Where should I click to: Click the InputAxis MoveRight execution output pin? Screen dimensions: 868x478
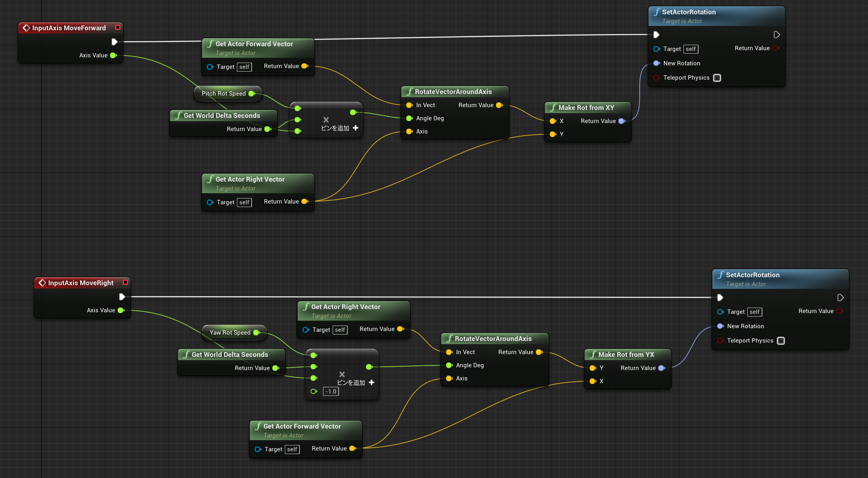[122, 297]
